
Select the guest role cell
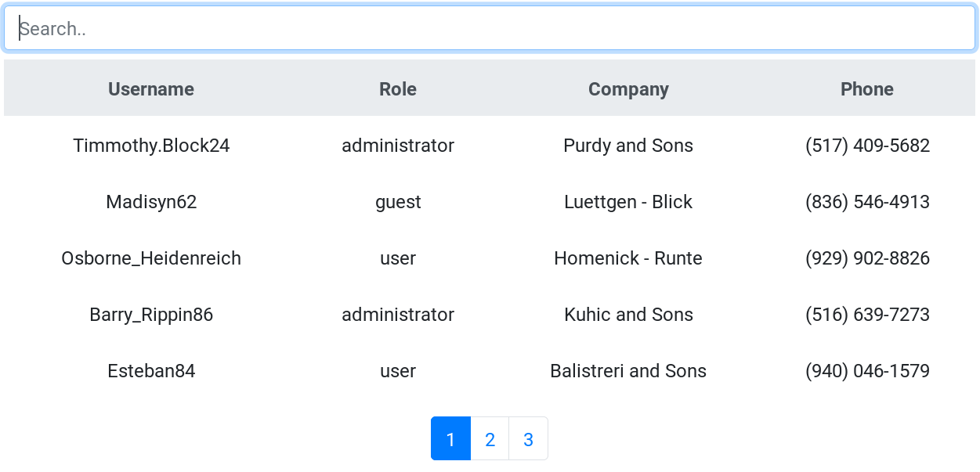tap(398, 202)
